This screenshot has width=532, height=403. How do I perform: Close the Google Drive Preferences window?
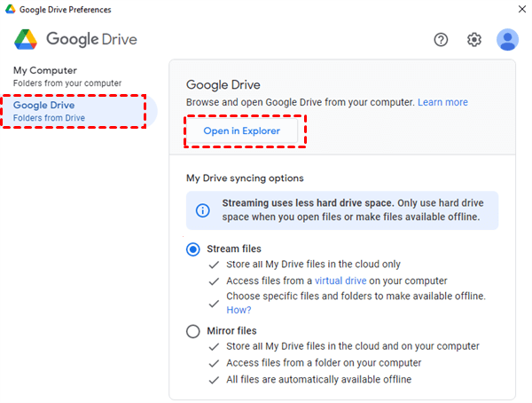[520, 9]
